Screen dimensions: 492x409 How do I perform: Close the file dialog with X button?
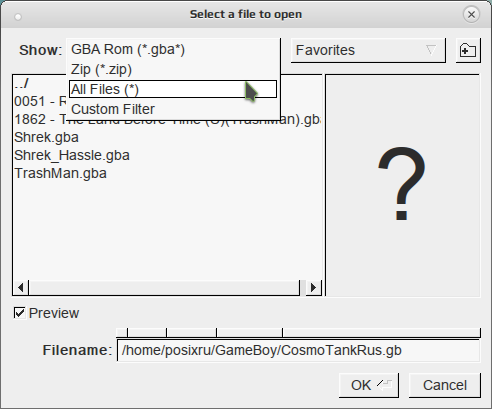click(x=471, y=14)
